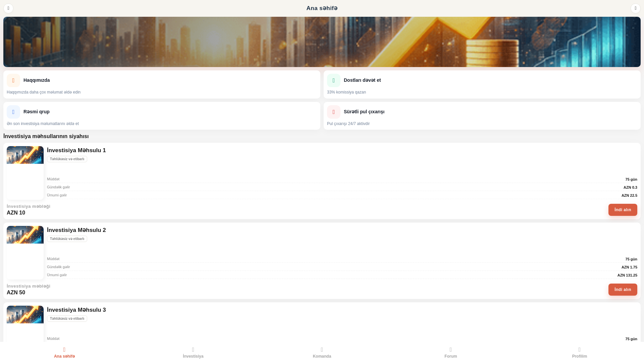This screenshot has width=644, height=362.
Task: Open the Forum tab label
Action: [x=451, y=356]
